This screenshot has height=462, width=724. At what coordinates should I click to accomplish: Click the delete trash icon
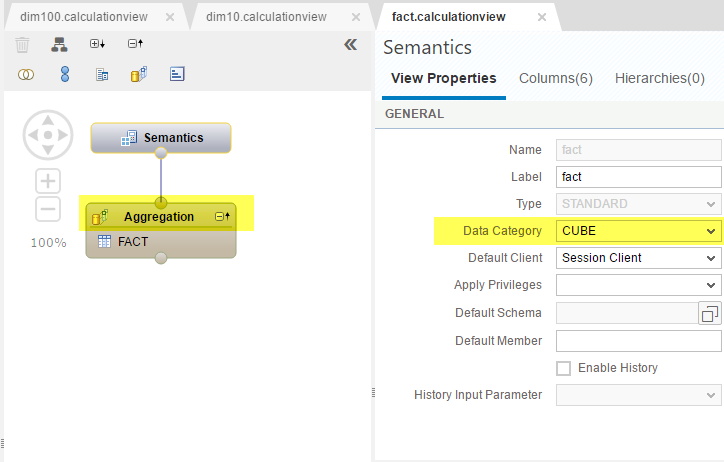[x=22, y=45]
